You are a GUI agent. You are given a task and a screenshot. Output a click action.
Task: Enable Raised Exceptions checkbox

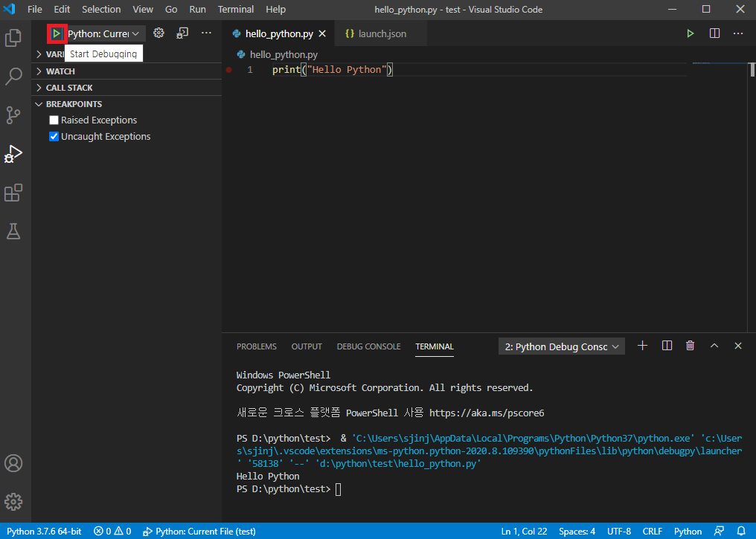point(54,120)
